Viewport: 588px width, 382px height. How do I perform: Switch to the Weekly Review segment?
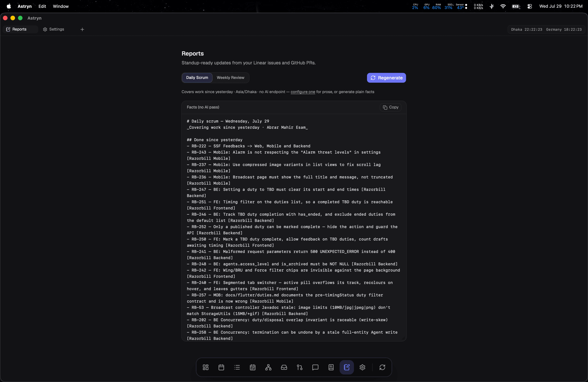point(230,78)
